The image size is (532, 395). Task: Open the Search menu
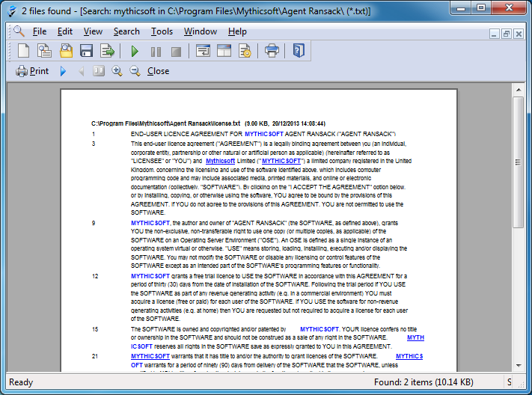[126, 31]
